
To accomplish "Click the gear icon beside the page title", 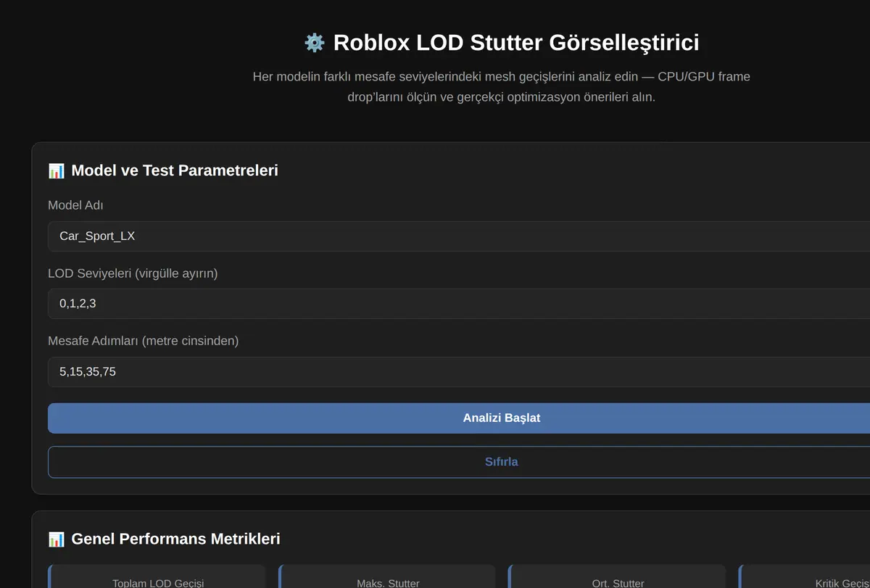I will click(314, 43).
